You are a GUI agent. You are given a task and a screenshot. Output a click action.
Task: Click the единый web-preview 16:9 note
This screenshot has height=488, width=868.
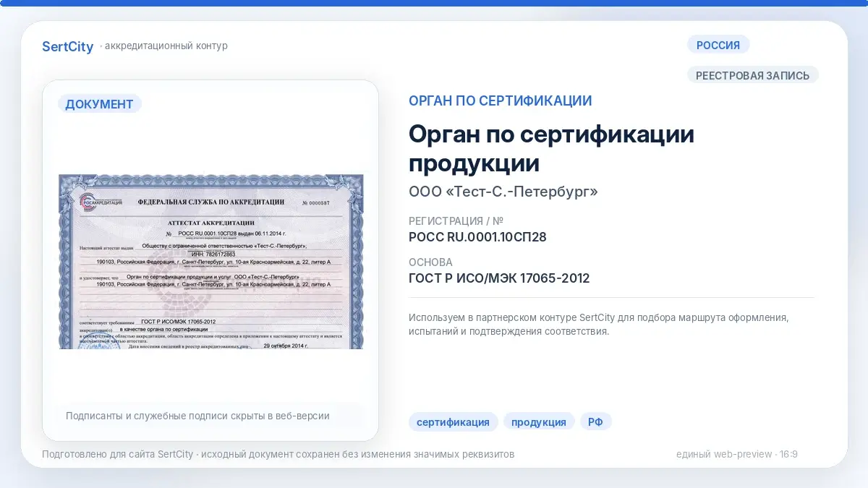pyautogui.click(x=736, y=455)
